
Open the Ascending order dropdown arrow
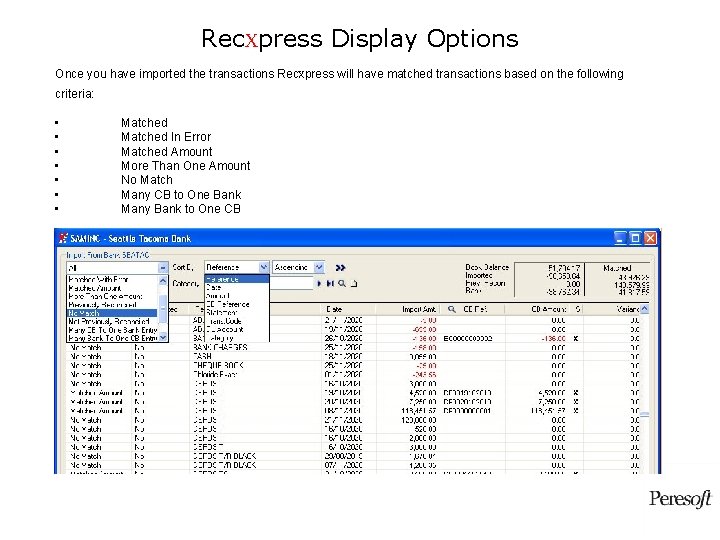[319, 267]
